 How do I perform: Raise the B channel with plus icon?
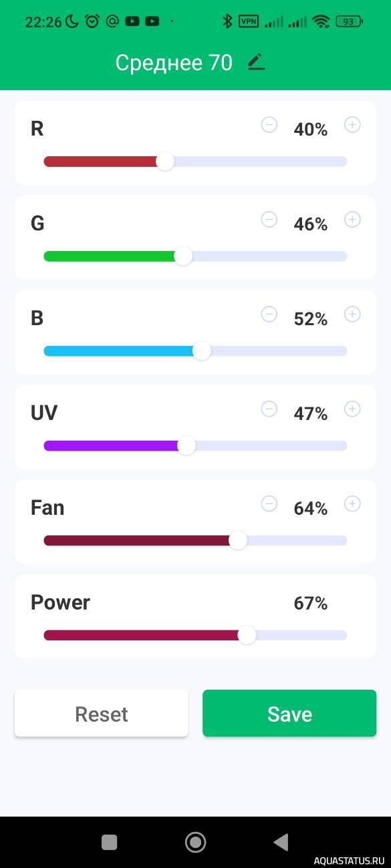tap(352, 314)
